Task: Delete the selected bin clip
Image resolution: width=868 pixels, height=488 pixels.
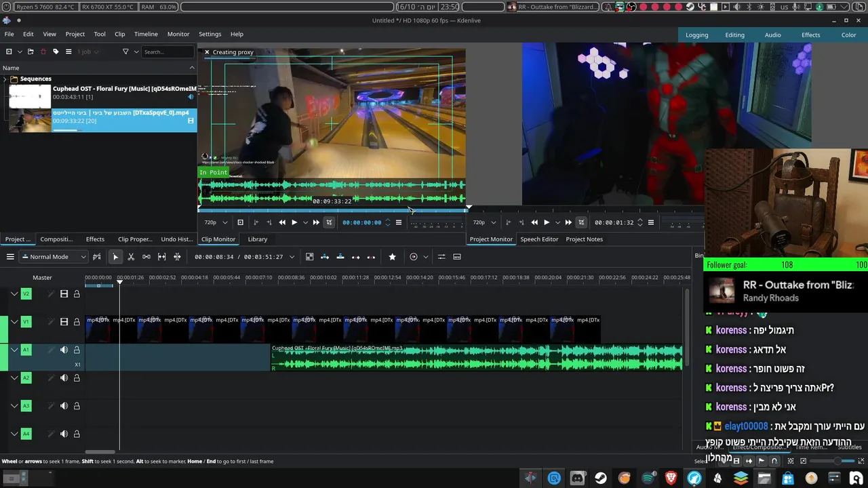Action: tap(43, 52)
